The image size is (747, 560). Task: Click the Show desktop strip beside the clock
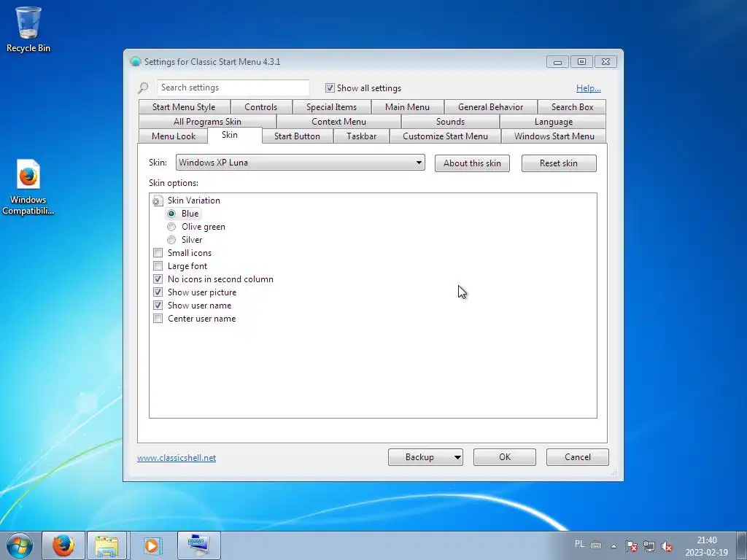742,545
